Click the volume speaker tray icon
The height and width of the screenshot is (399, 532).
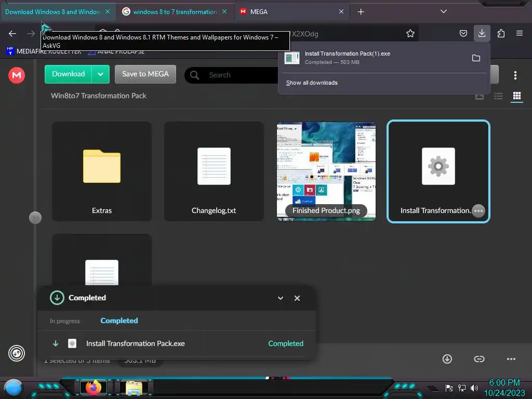tap(474, 388)
